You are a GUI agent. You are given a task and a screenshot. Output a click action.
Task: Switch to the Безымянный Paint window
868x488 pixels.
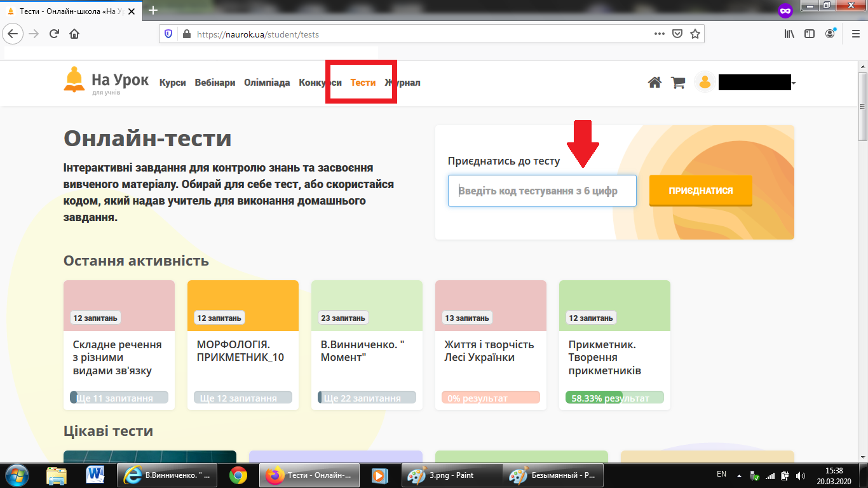(x=553, y=475)
